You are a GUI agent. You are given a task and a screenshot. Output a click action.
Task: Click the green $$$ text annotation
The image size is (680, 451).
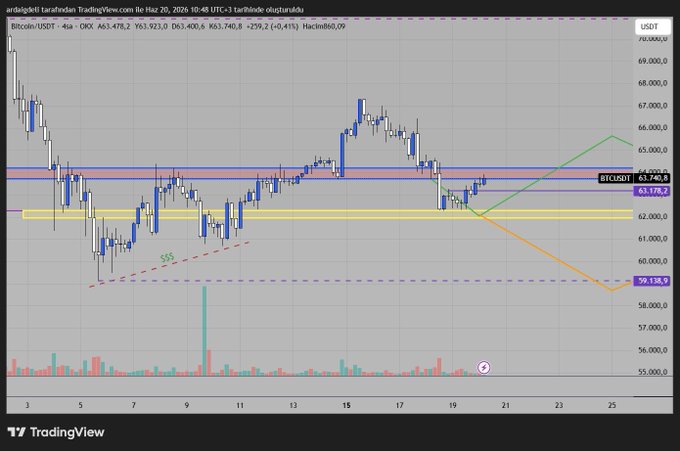point(167,258)
